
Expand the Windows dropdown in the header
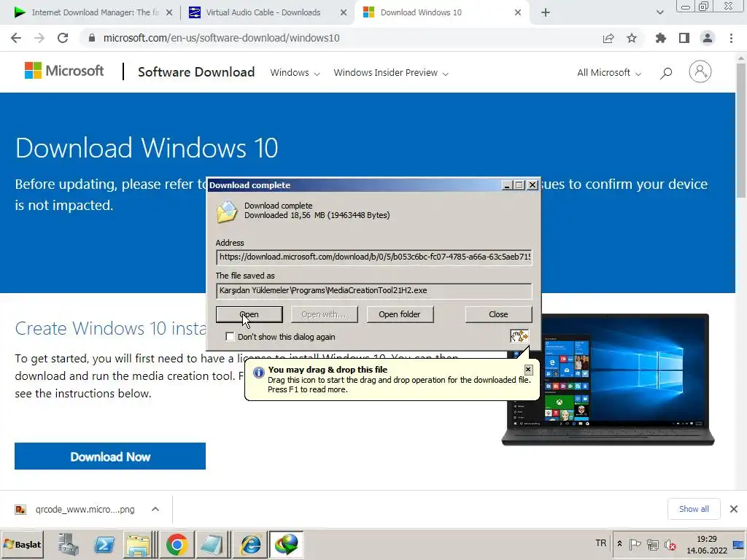coord(295,73)
